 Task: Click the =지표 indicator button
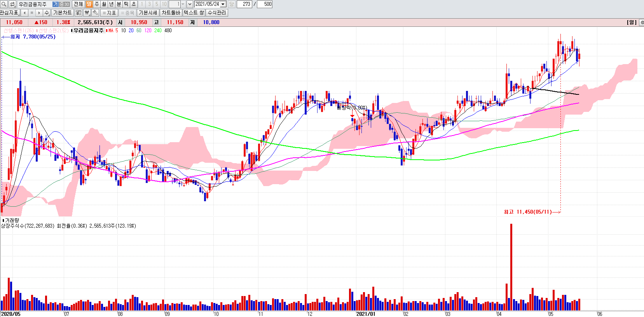click(x=109, y=12)
